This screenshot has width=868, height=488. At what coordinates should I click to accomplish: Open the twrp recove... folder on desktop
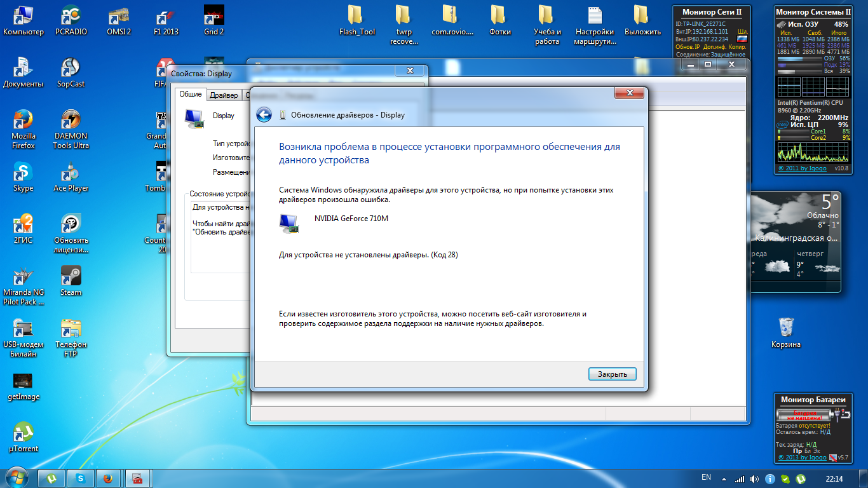coord(404,25)
